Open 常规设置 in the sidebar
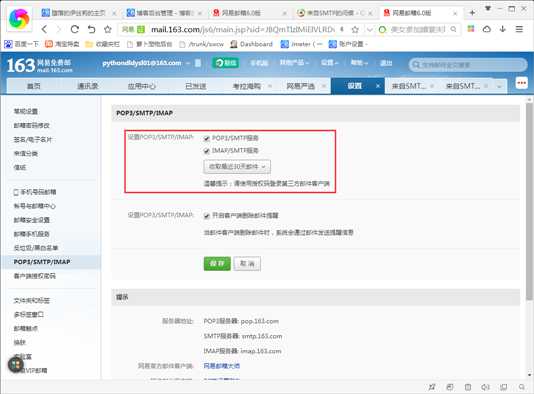Viewport: 534px width, 394px height. (26, 111)
